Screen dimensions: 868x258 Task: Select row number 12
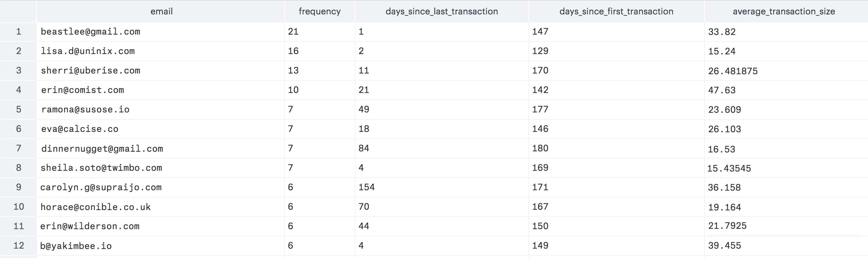(x=19, y=246)
